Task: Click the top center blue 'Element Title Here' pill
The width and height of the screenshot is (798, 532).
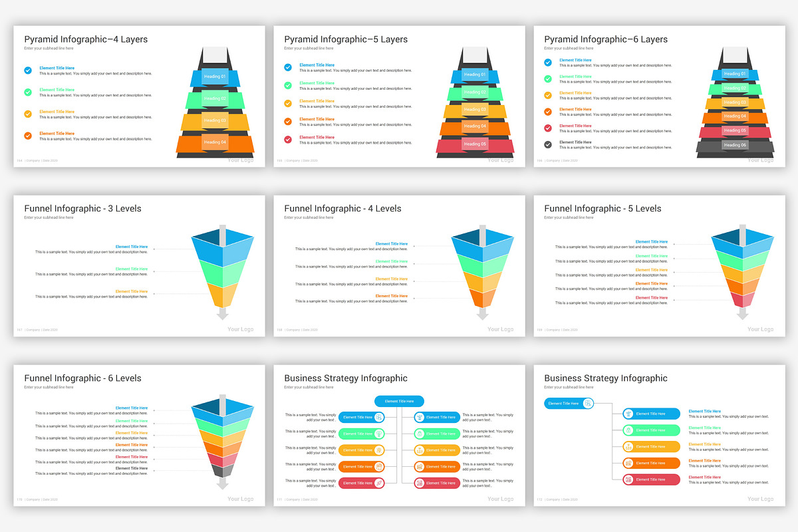Action: click(x=399, y=401)
